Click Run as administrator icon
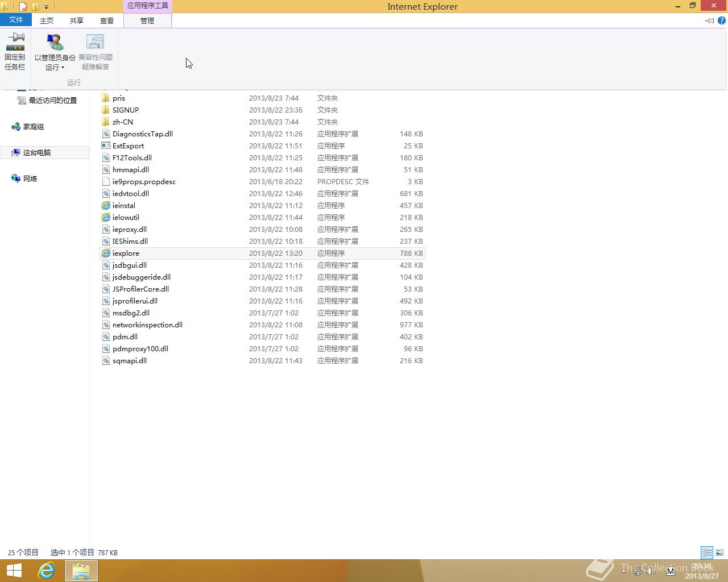The height and width of the screenshot is (582, 728). click(55, 42)
